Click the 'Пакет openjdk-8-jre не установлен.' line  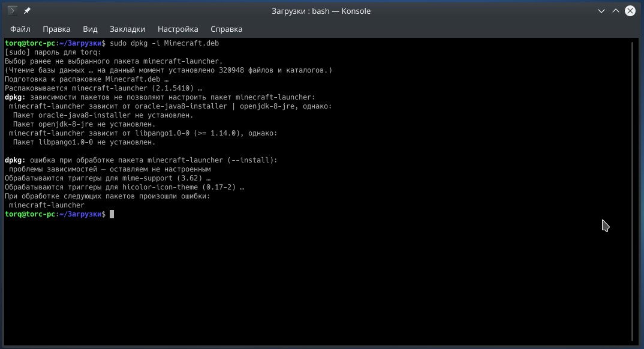pyautogui.click(x=84, y=124)
